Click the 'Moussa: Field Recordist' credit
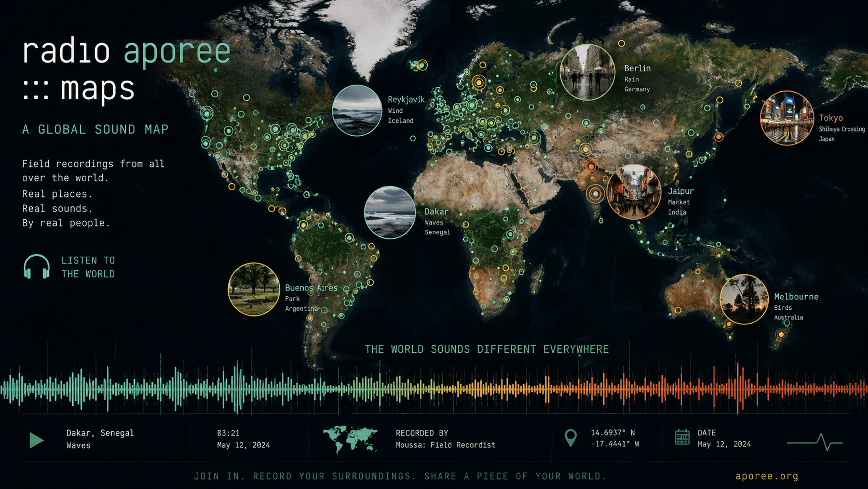Image resolution: width=868 pixels, height=489 pixels. [445, 445]
